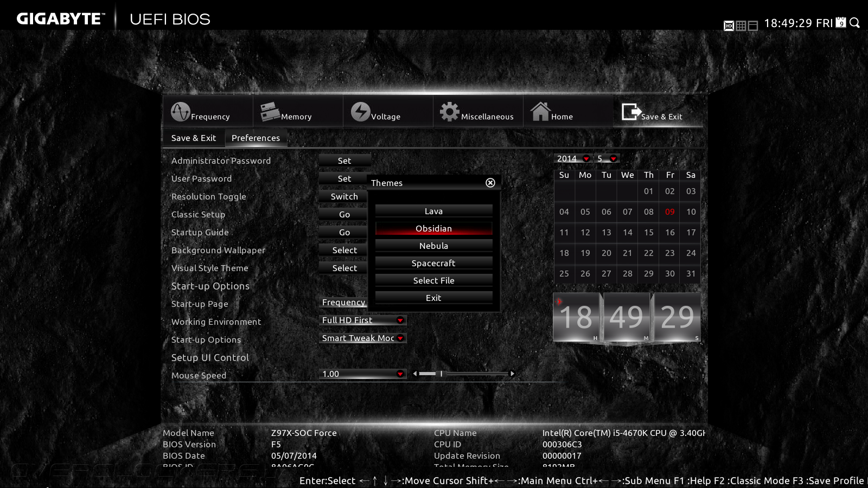
Task: Close the Themes popup
Action: coord(490,183)
